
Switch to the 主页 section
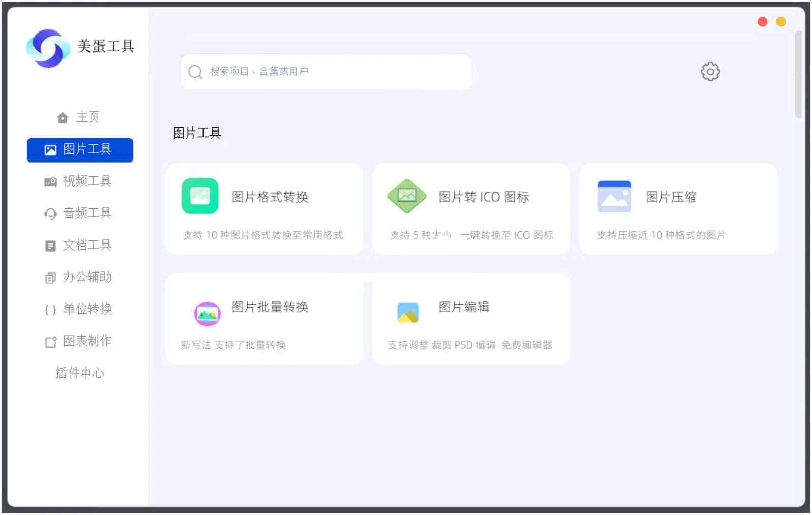[x=80, y=117]
